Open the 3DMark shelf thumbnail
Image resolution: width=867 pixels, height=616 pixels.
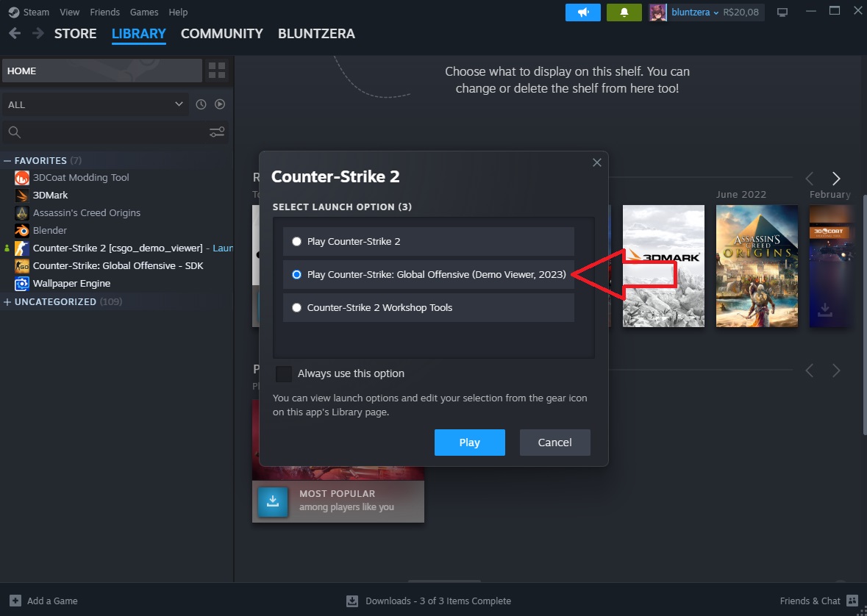click(663, 266)
